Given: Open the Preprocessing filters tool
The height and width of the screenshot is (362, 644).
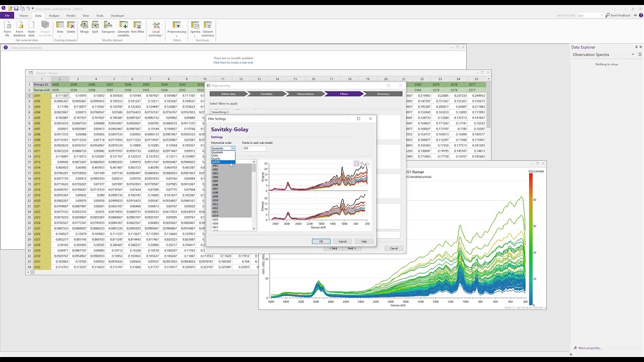Looking at the screenshot, I should coord(177,28).
